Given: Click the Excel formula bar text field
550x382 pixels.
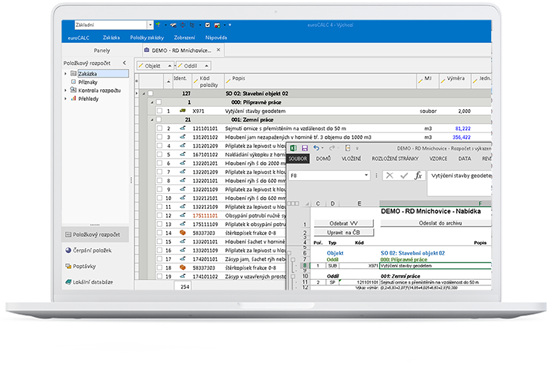Looking at the screenshot, I should coord(459,183).
